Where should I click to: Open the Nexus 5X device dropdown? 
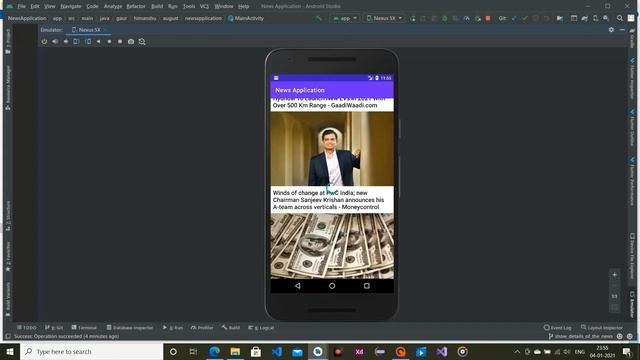coord(384,18)
